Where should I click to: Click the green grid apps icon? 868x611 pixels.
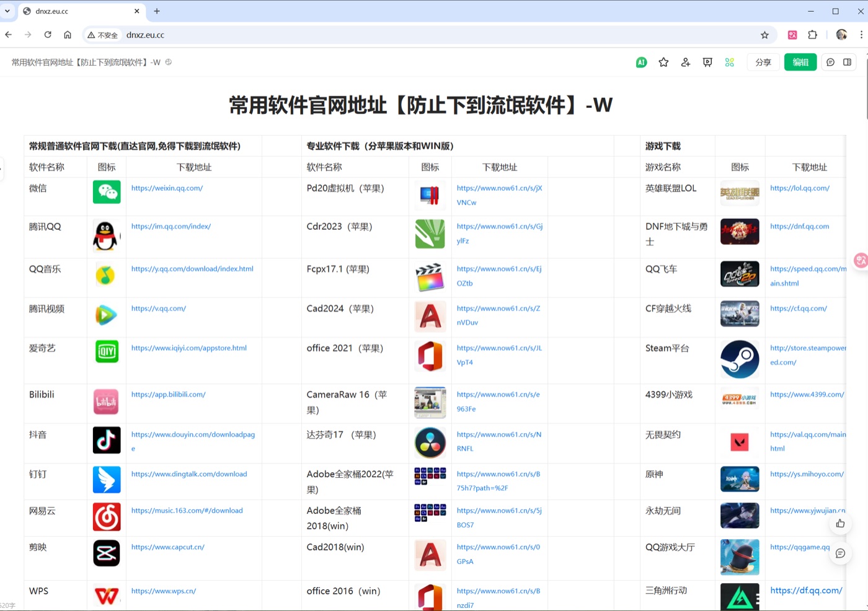click(730, 62)
